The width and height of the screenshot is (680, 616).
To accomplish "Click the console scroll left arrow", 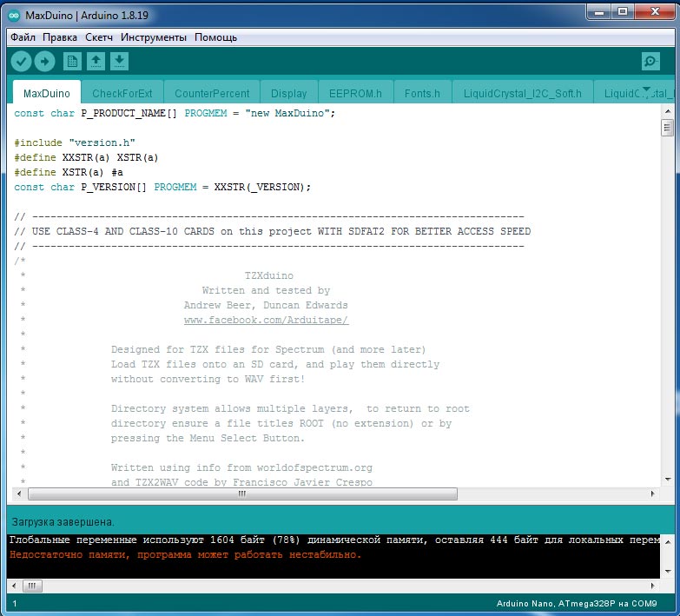I will (13, 586).
